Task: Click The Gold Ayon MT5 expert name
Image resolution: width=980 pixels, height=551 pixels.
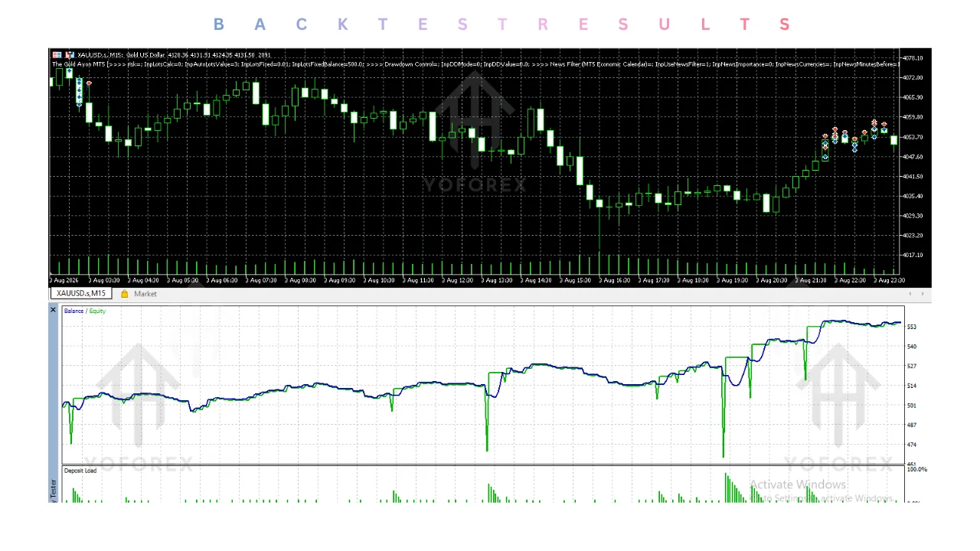Action: coord(79,64)
